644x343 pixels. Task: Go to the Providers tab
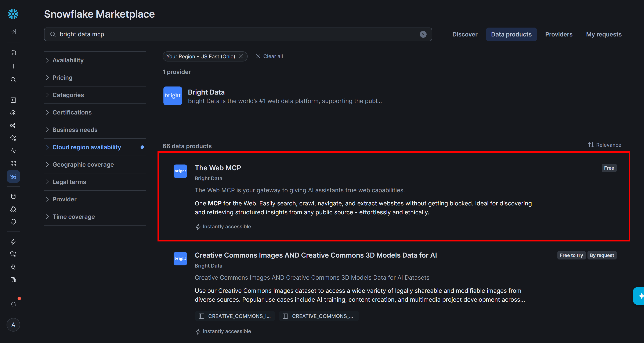coord(559,34)
